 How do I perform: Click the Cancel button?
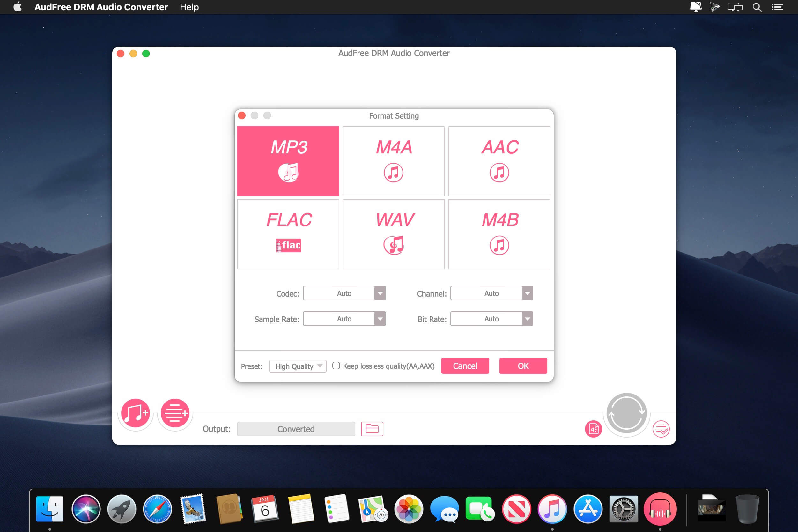pos(465,366)
